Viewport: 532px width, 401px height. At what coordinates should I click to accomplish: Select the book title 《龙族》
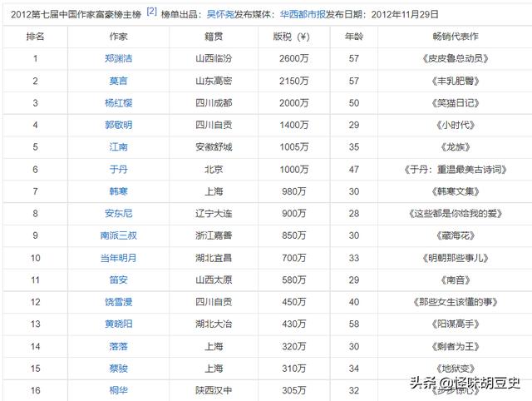click(x=456, y=147)
